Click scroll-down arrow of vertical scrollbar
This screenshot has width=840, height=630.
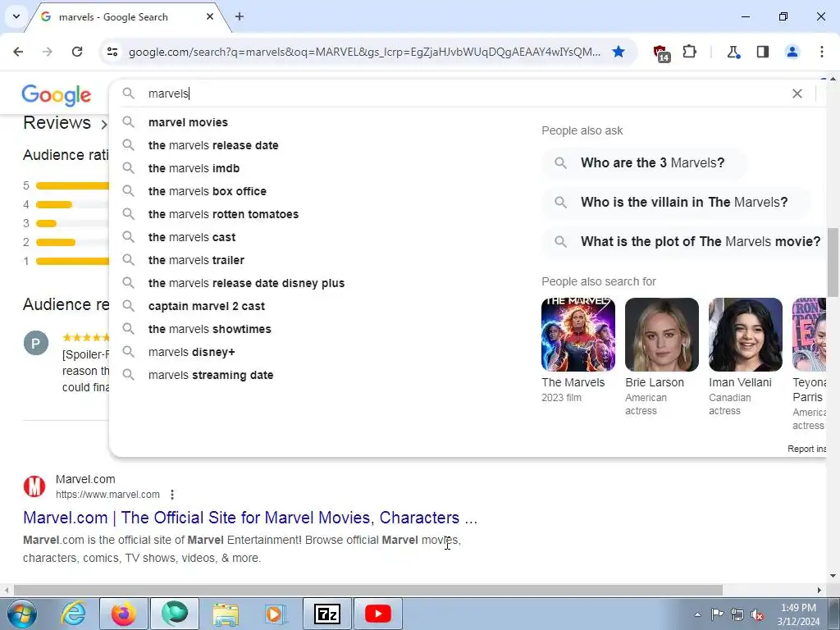tap(833, 577)
